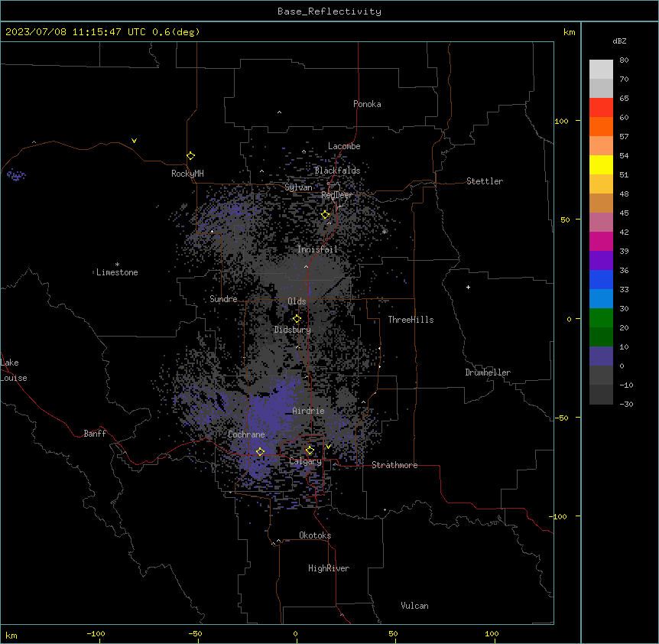Click the Okotoks label
The width and height of the screenshot is (659, 644).
(315, 535)
